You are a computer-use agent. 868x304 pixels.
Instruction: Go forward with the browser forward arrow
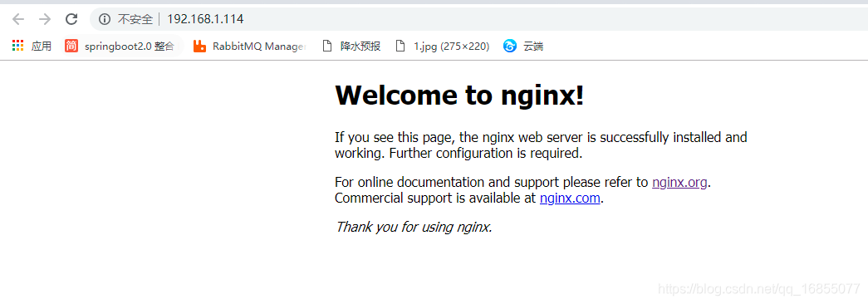click(x=45, y=19)
